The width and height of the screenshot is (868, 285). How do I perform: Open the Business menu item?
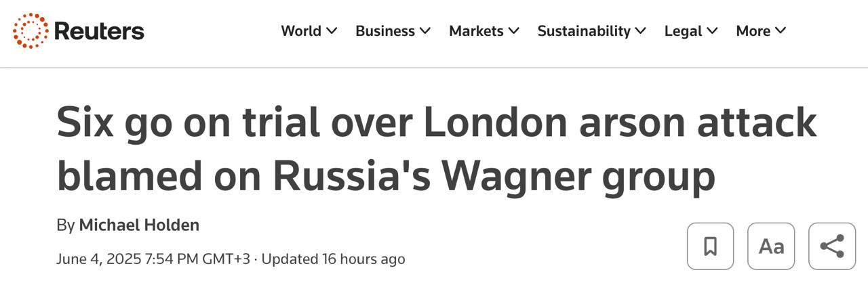[x=384, y=31]
